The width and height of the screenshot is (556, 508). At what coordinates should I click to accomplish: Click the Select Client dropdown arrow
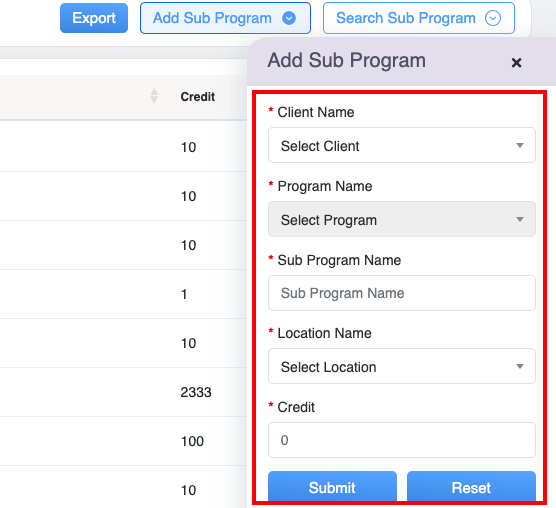[x=519, y=145]
